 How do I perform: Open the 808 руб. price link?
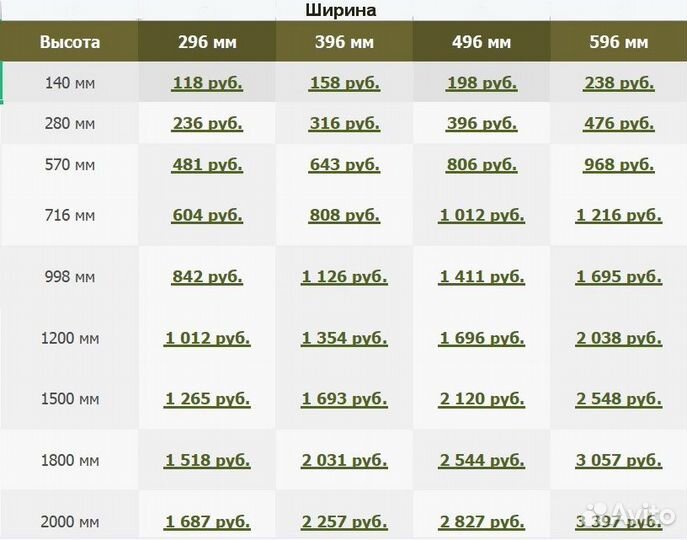(x=344, y=215)
